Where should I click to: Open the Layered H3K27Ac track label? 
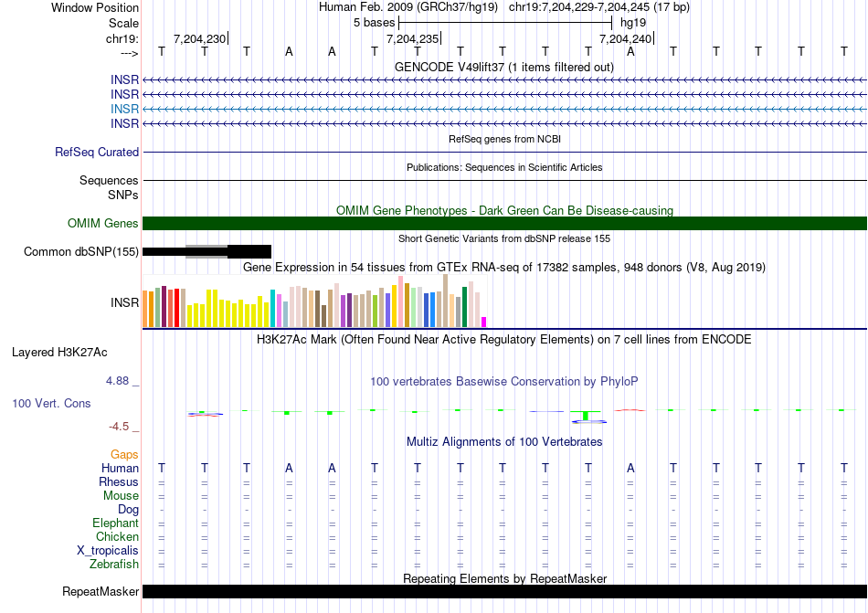(x=59, y=352)
